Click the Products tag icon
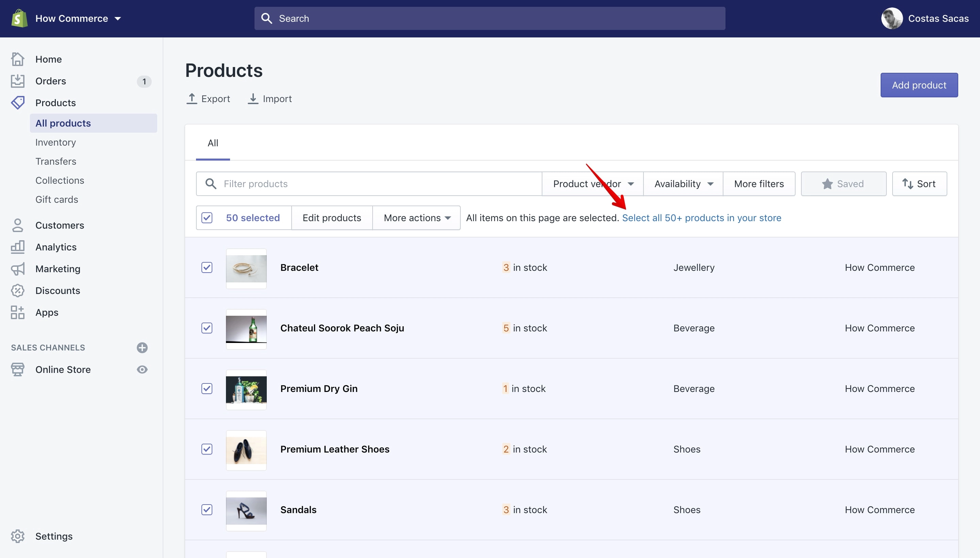The image size is (980, 558). click(x=18, y=103)
